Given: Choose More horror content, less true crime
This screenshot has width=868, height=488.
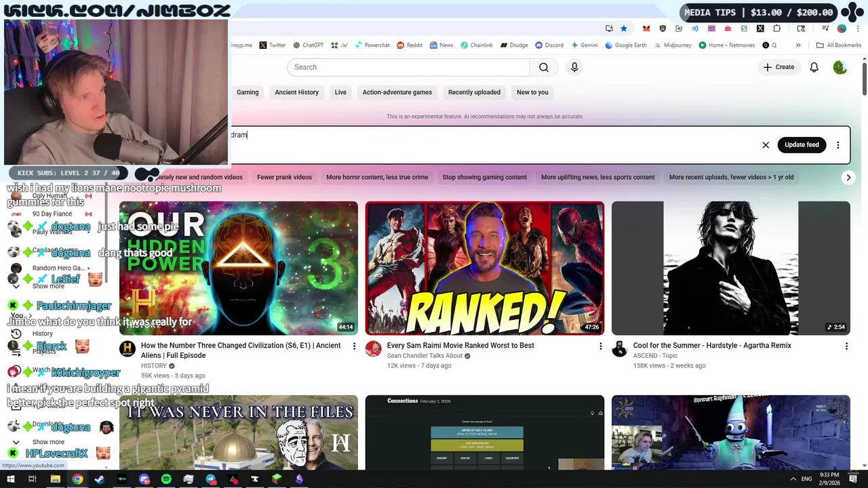Looking at the screenshot, I should (x=377, y=178).
